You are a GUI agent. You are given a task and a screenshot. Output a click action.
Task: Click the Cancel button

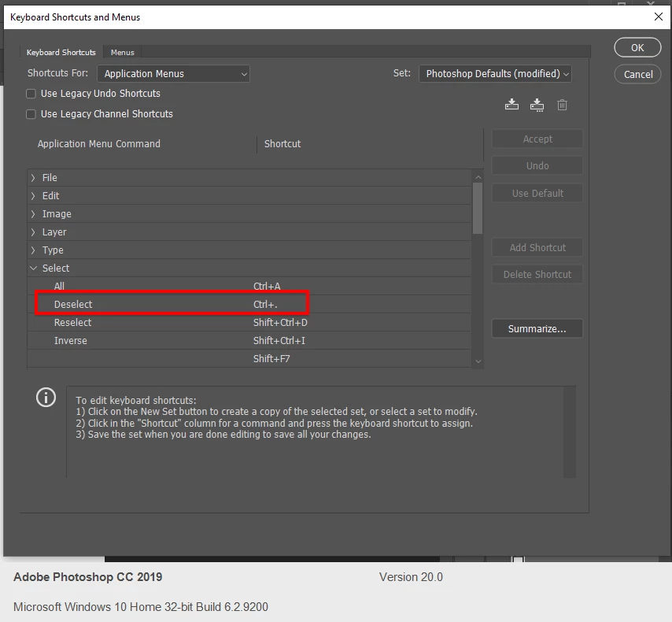coord(637,74)
